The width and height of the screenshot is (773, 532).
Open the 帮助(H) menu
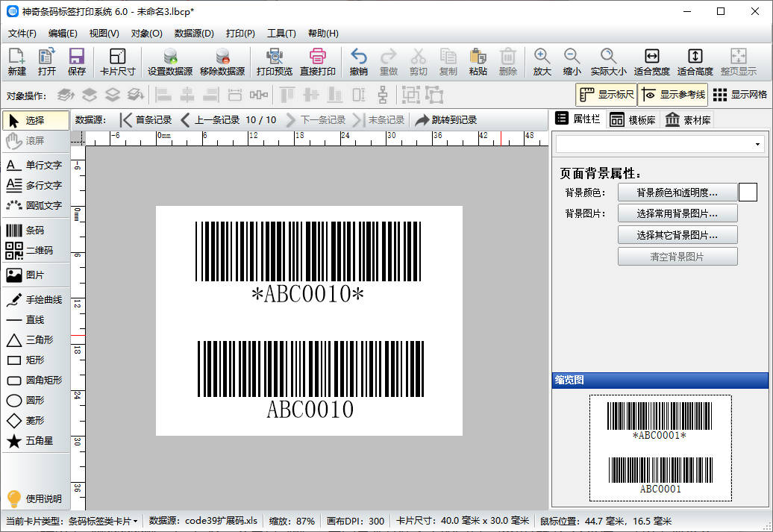[323, 34]
